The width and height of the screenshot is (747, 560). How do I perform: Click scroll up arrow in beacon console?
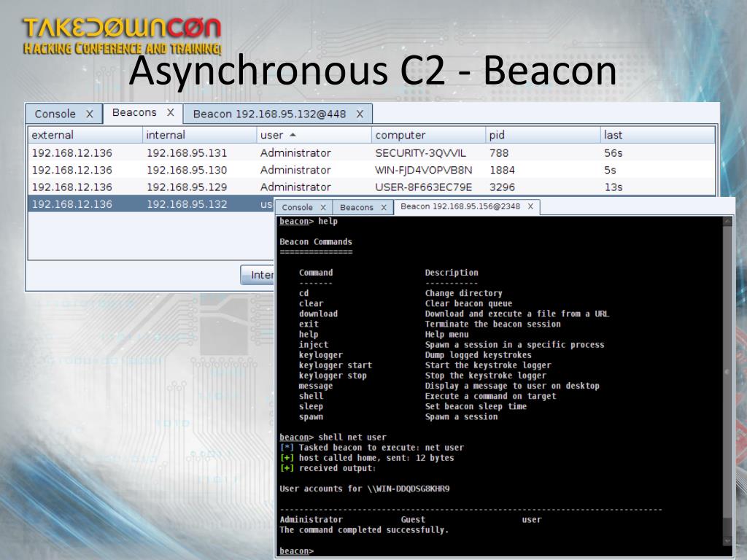(x=727, y=221)
